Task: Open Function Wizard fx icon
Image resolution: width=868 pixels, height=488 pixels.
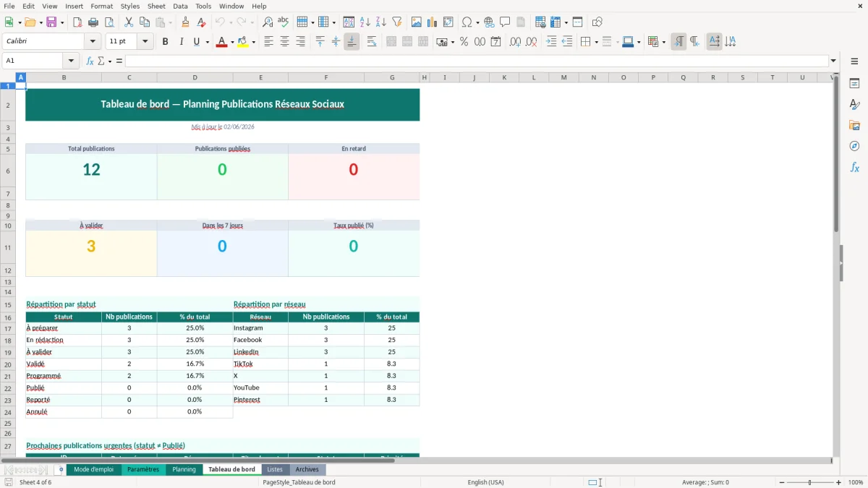Action: coord(90,61)
